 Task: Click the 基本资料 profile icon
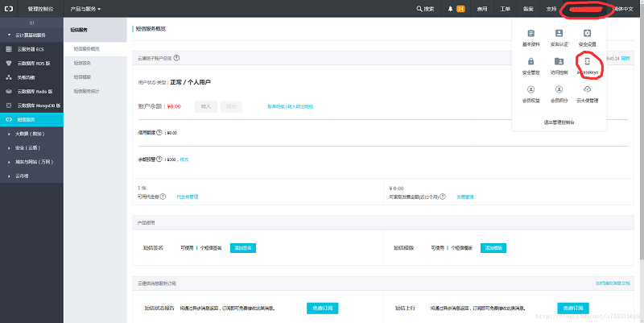click(531, 34)
